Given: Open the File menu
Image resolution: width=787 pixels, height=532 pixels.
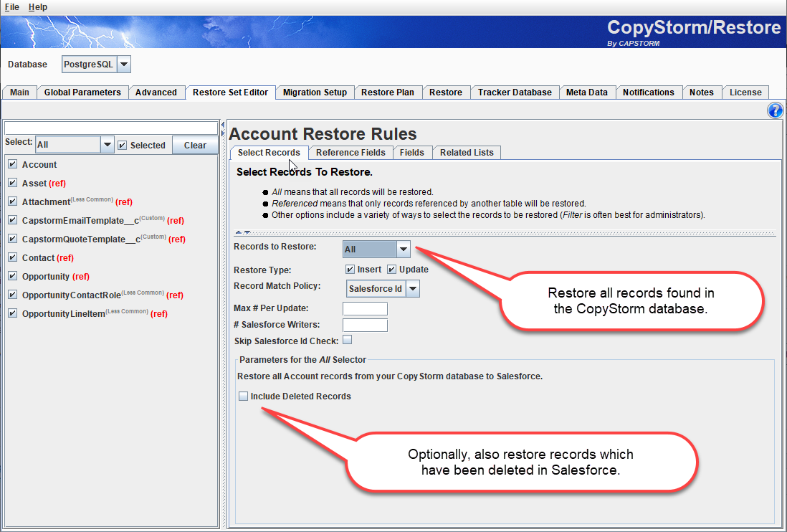Looking at the screenshot, I should 12,7.
